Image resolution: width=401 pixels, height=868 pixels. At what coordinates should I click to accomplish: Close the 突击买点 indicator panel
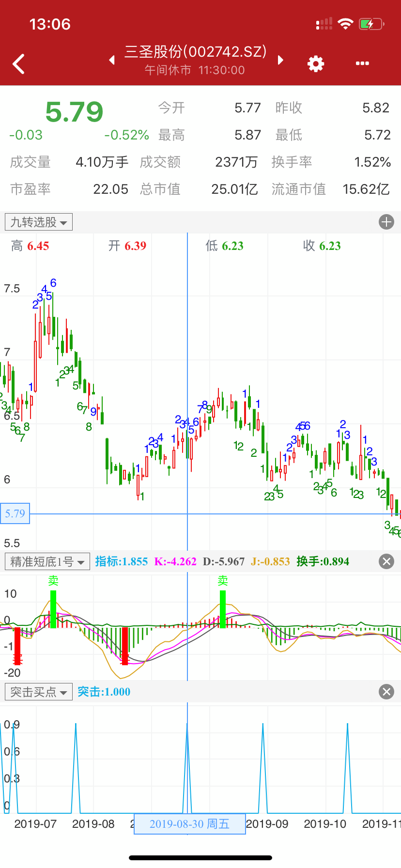[386, 692]
